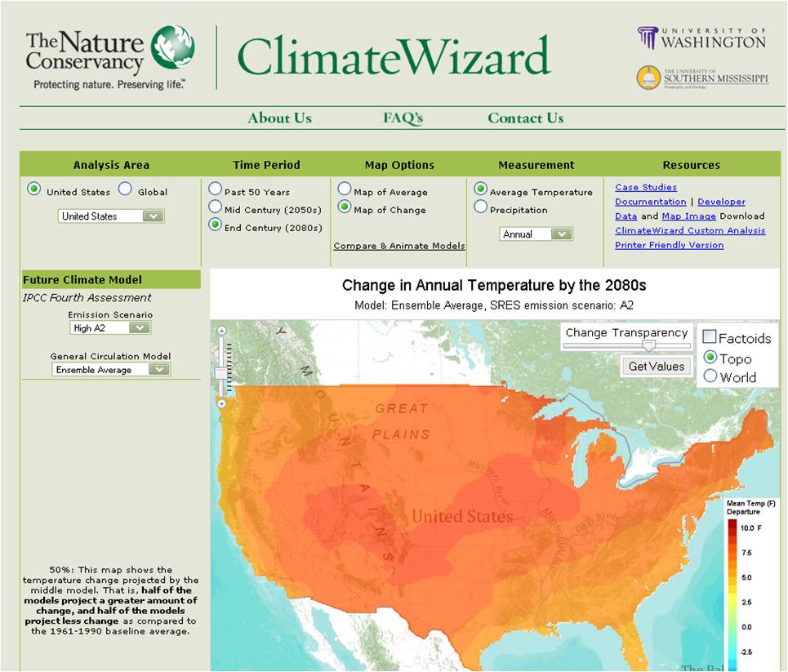The image size is (788, 672).
Task: Switch basemap to Topo
Action: 710,357
